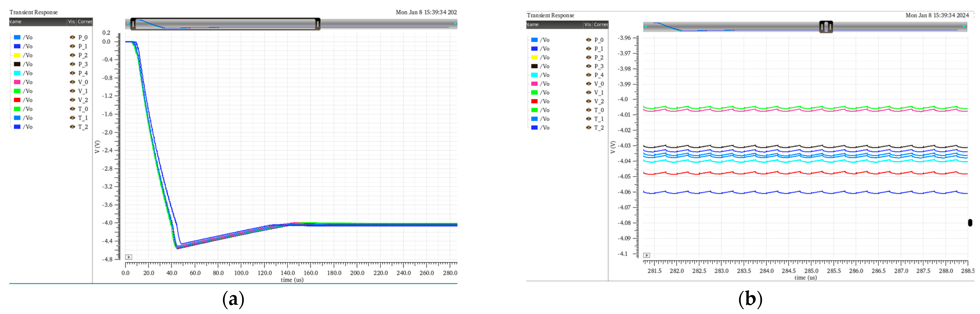Click the black marker at right edge of plot (b)
The height and width of the screenshot is (314, 980).
(970, 223)
